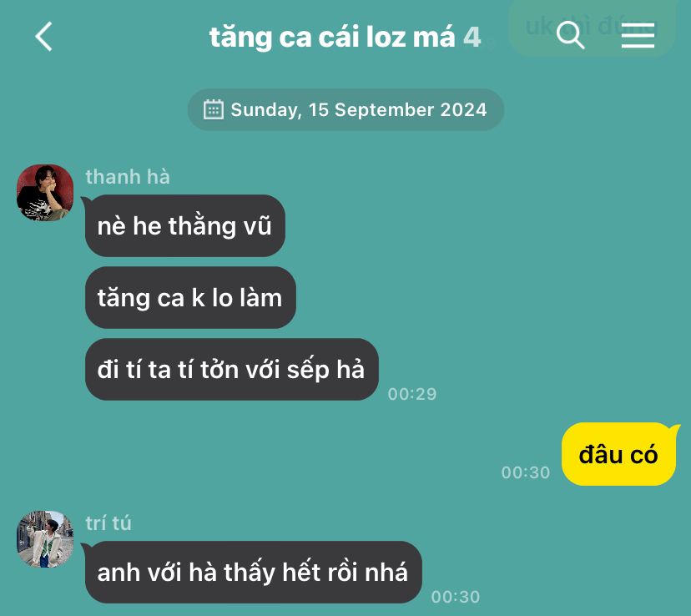Viewport: 691px width, 616px height.
Task: Tap the sender name trí tú
Action: click(108, 523)
